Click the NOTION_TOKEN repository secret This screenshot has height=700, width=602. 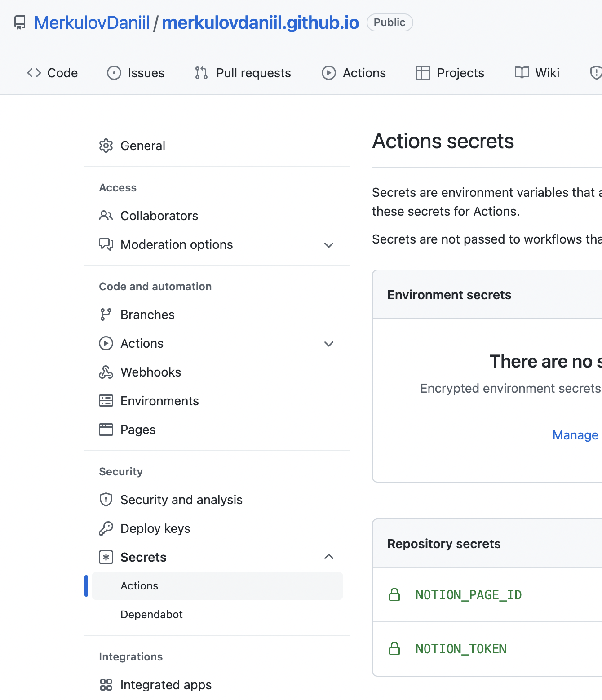461,649
